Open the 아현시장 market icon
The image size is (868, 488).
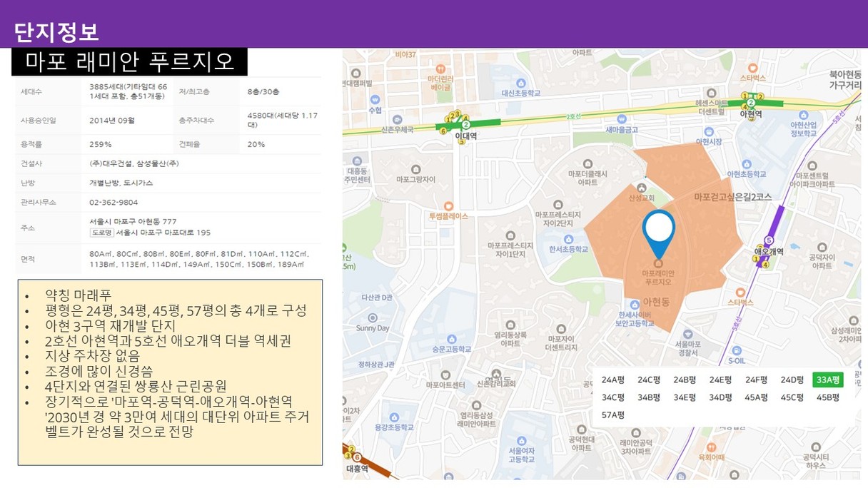(x=708, y=133)
